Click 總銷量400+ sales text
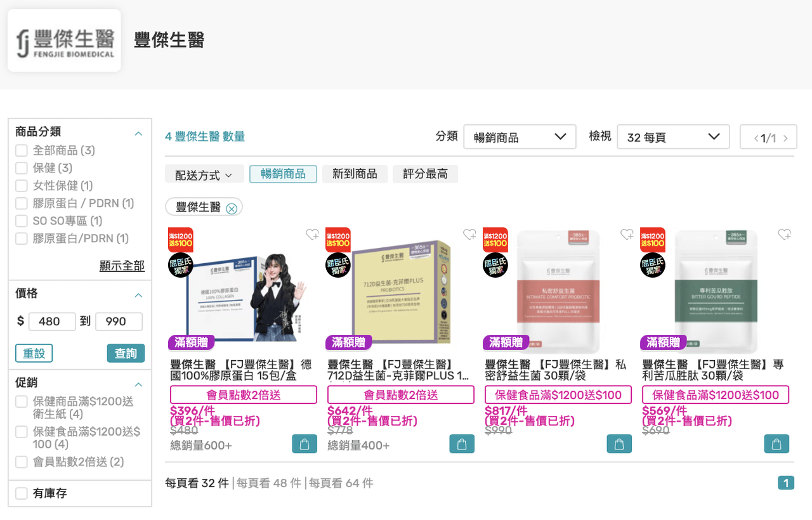 click(358, 445)
